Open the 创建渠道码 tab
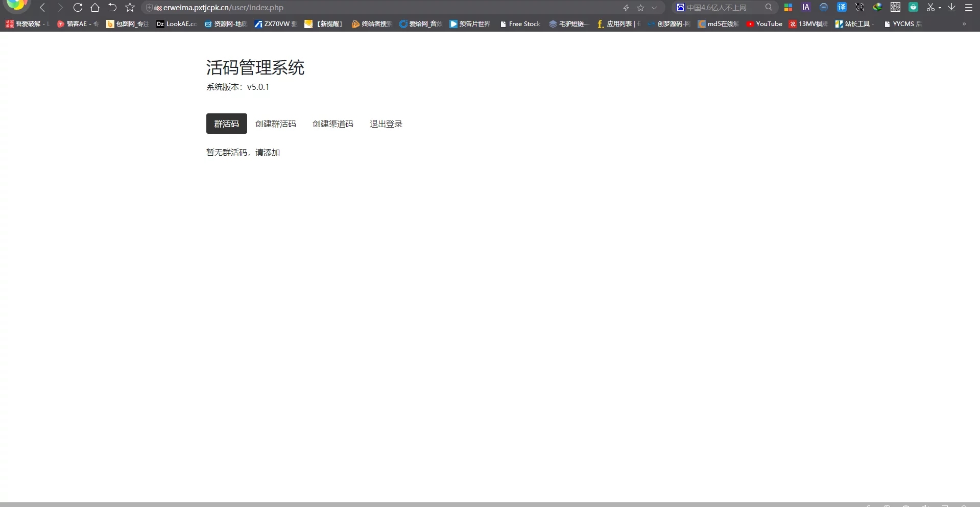 (x=332, y=124)
